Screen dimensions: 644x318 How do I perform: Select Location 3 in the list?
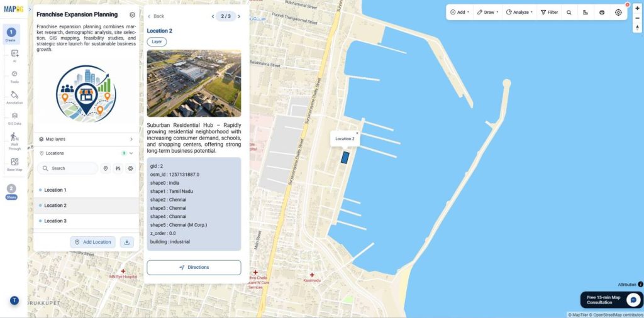86,221
